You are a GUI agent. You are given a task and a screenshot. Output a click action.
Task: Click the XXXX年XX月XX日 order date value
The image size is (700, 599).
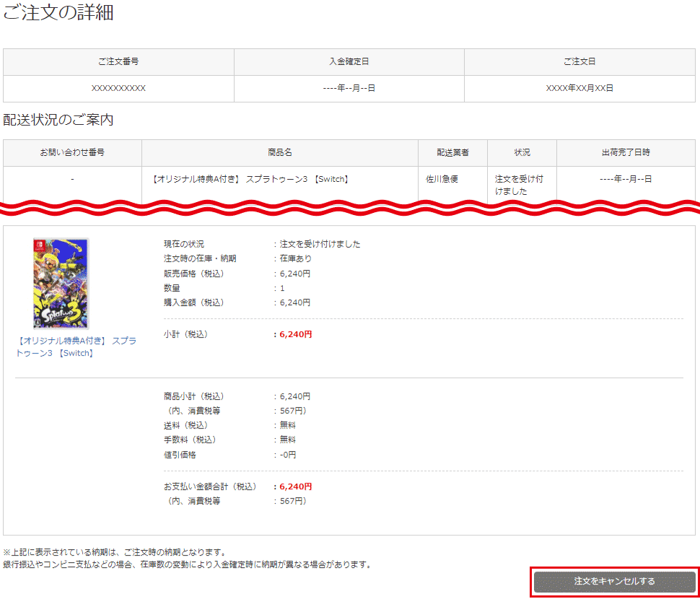pos(579,88)
